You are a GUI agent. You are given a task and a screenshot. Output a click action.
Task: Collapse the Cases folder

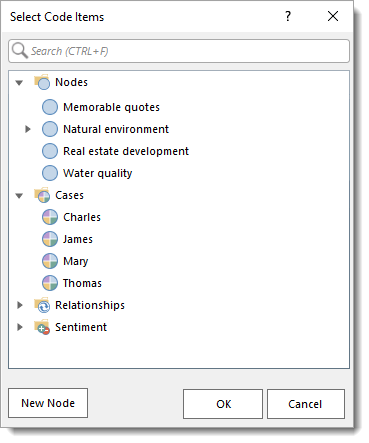(19, 196)
